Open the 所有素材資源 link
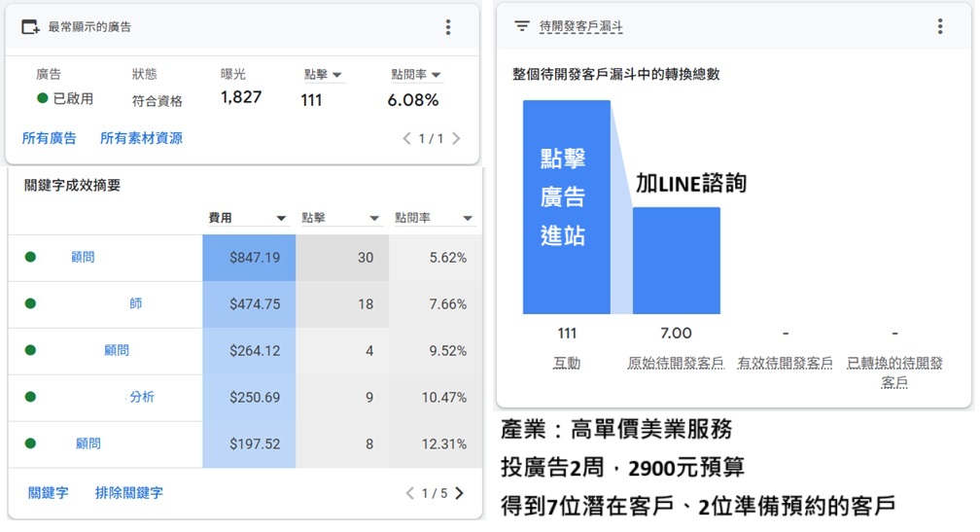 141,139
